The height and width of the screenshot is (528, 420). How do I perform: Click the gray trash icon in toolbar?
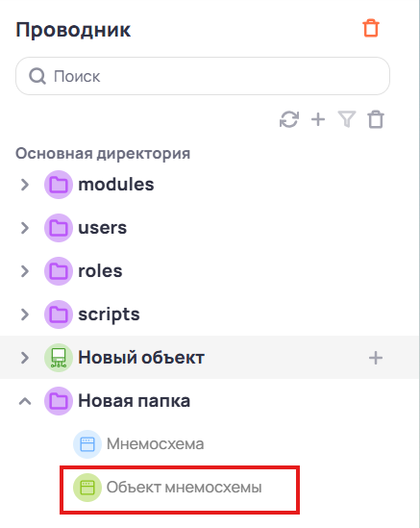(376, 119)
